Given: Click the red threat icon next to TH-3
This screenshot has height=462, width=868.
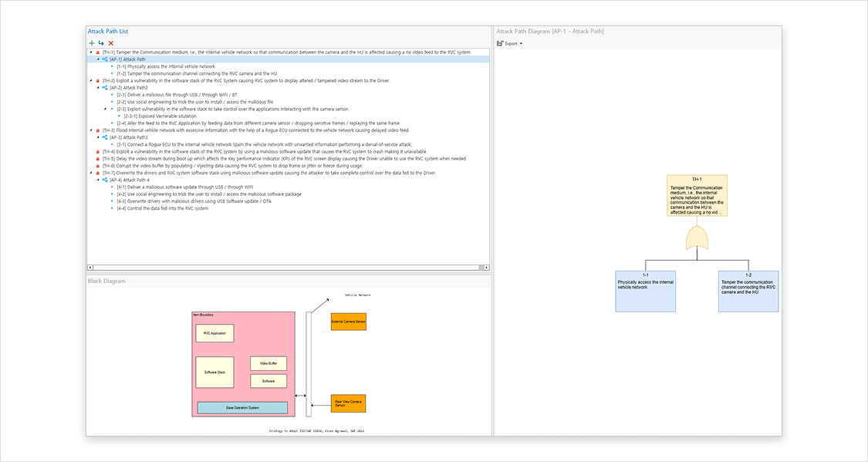Looking at the screenshot, I should click(x=98, y=130).
